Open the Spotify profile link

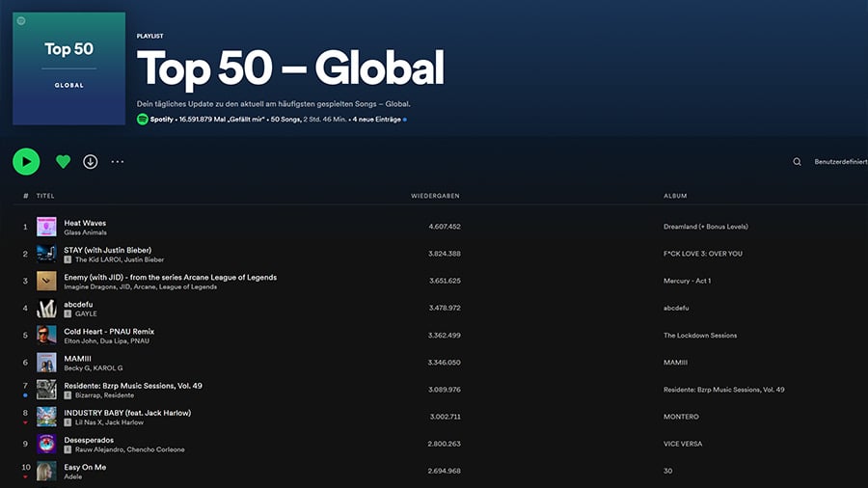[162, 120]
